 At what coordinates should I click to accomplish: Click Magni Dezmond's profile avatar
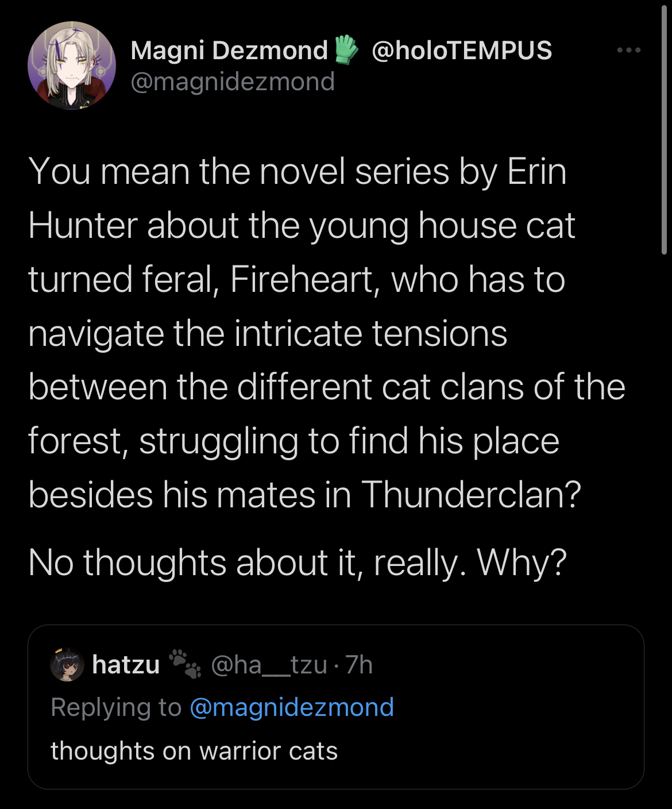coord(72,66)
